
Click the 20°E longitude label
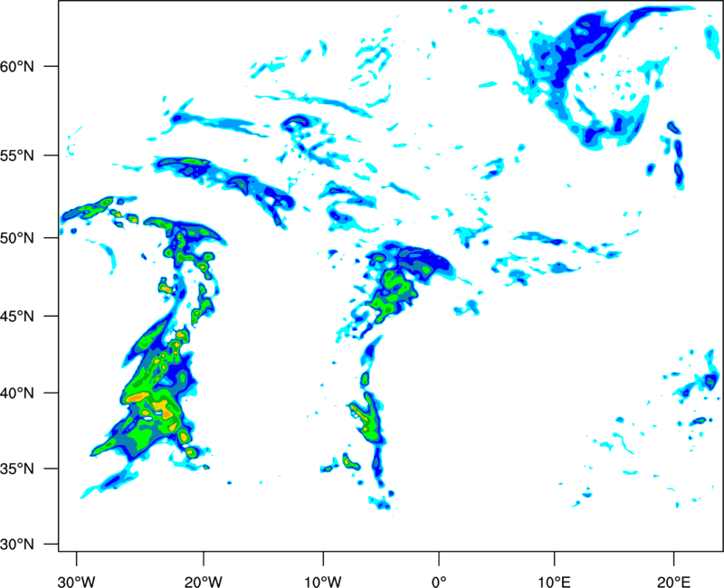tap(673, 582)
